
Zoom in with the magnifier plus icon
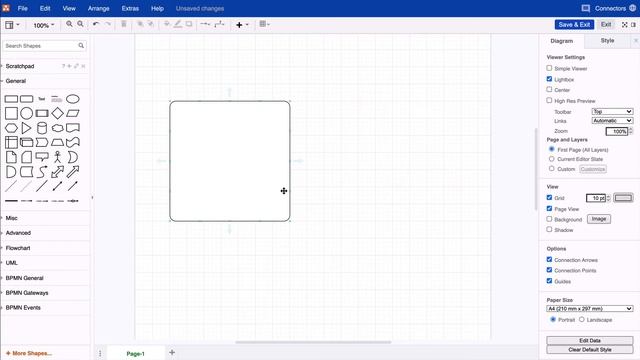69,24
